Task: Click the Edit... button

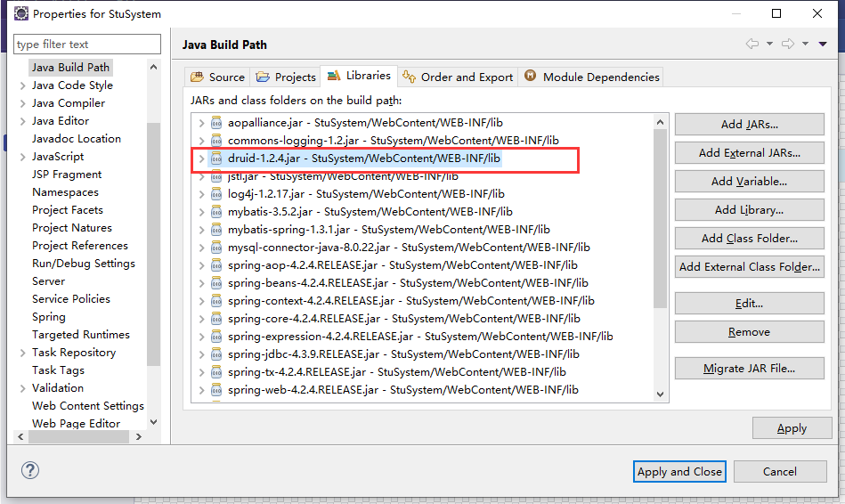Action: (749, 304)
